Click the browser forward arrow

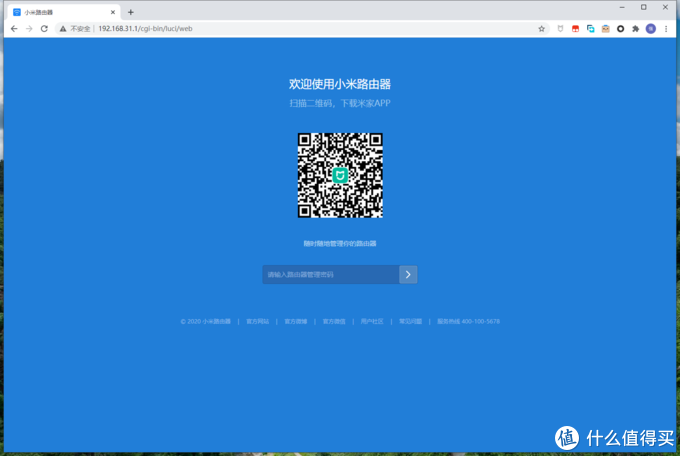click(29, 29)
